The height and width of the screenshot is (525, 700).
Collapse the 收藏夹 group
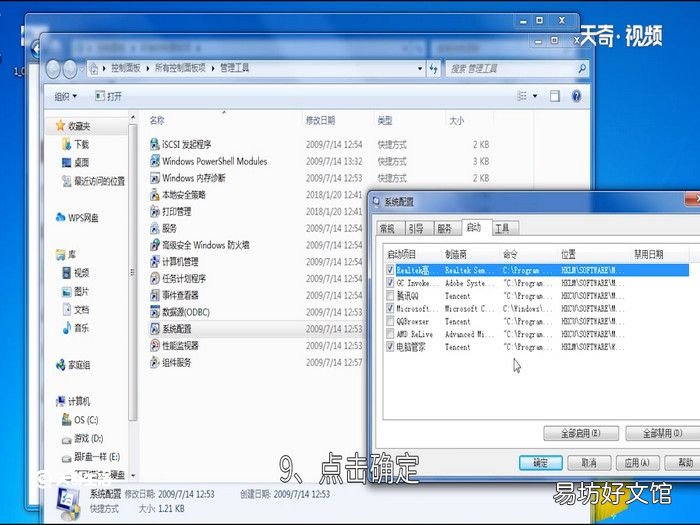click(73, 126)
